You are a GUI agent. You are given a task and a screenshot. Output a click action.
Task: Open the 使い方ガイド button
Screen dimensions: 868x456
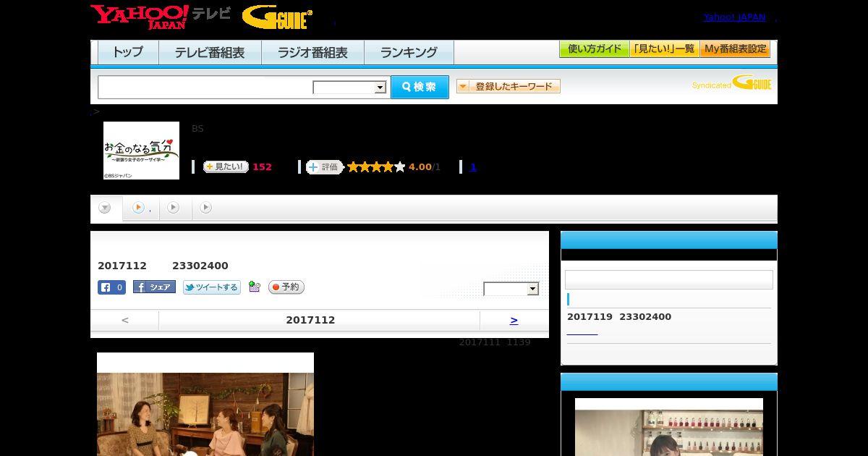coord(595,49)
